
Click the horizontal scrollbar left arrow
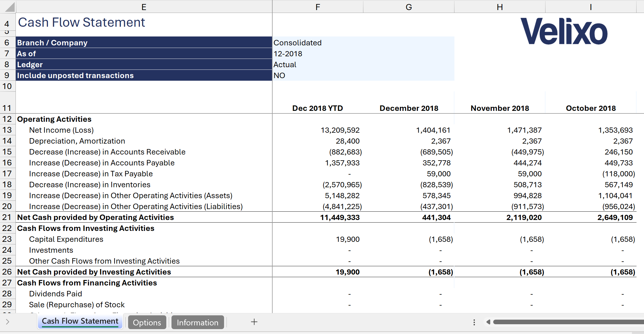488,322
